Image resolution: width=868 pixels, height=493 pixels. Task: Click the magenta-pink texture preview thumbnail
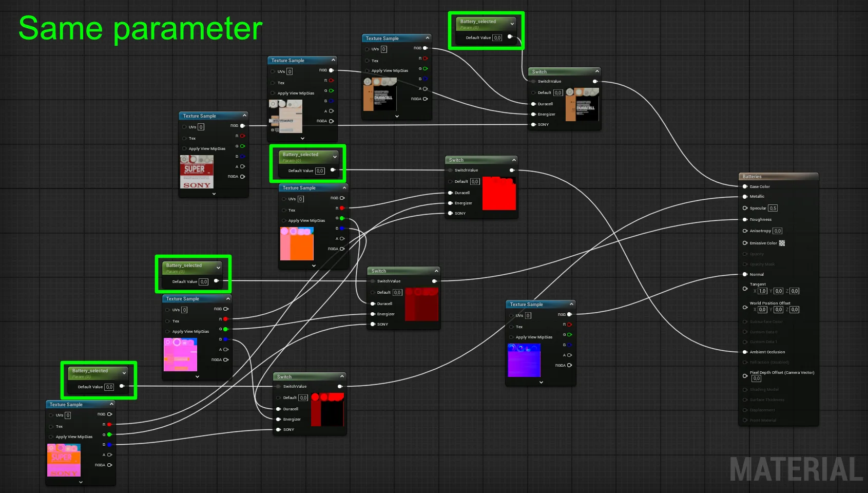pos(180,355)
